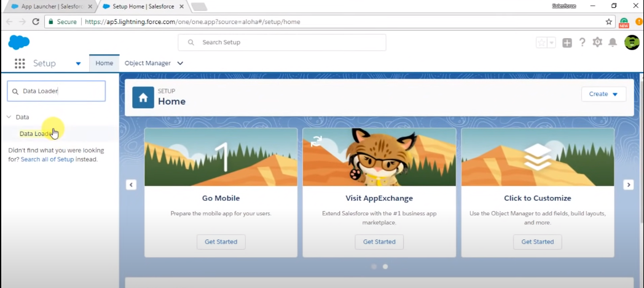Open the Notifications bell icon
The height and width of the screenshot is (288, 644).
613,42
